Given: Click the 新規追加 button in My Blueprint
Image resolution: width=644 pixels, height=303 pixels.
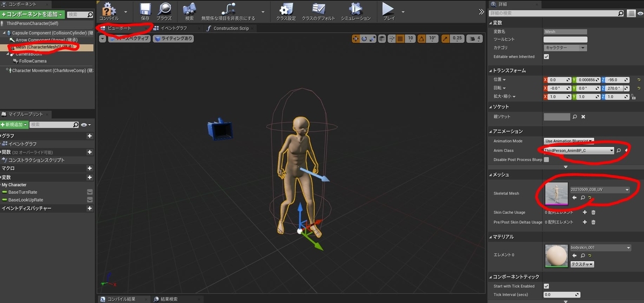Looking at the screenshot, I should coord(13,125).
